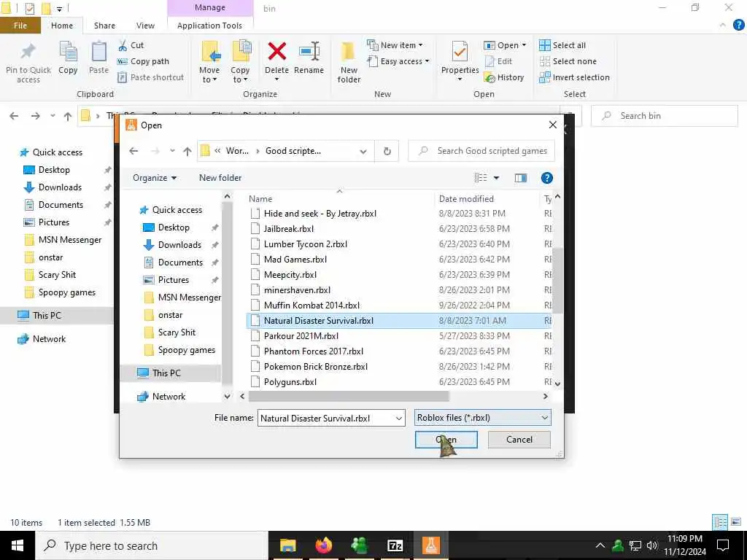The height and width of the screenshot is (560, 747).
Task: Click the orange flask app on the taskbar
Action: coord(430,545)
